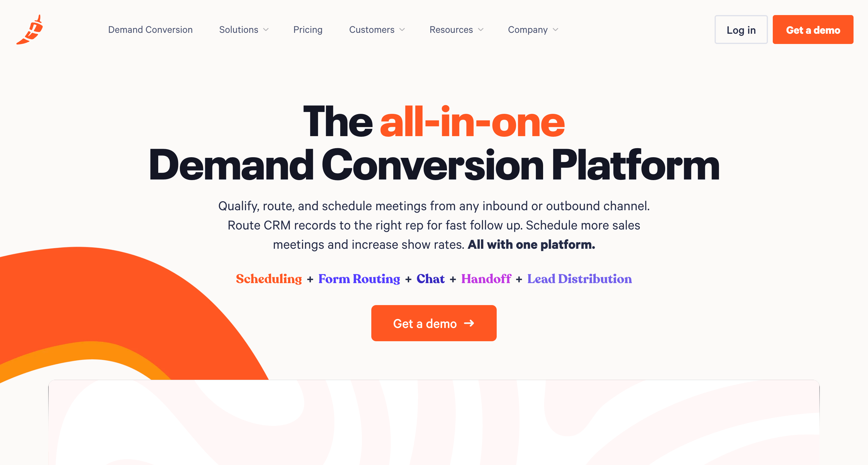This screenshot has height=465, width=868.
Task: Expand the Customers dropdown menu
Action: [x=377, y=30]
